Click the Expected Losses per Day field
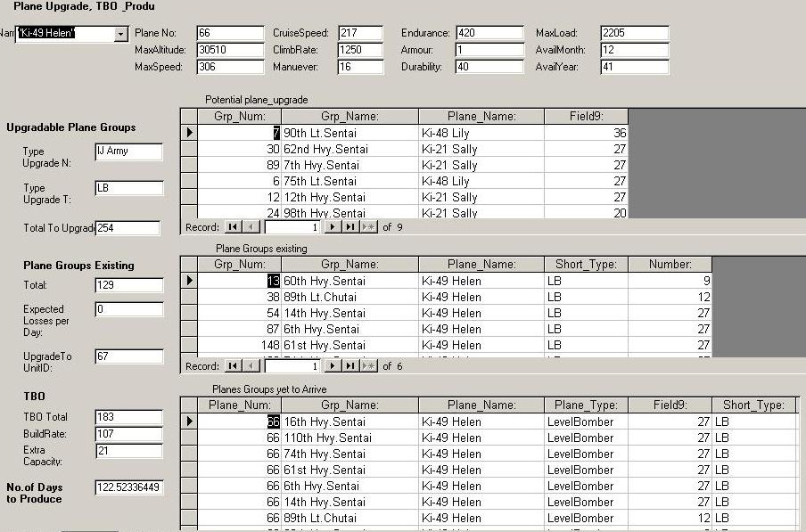 (129, 309)
